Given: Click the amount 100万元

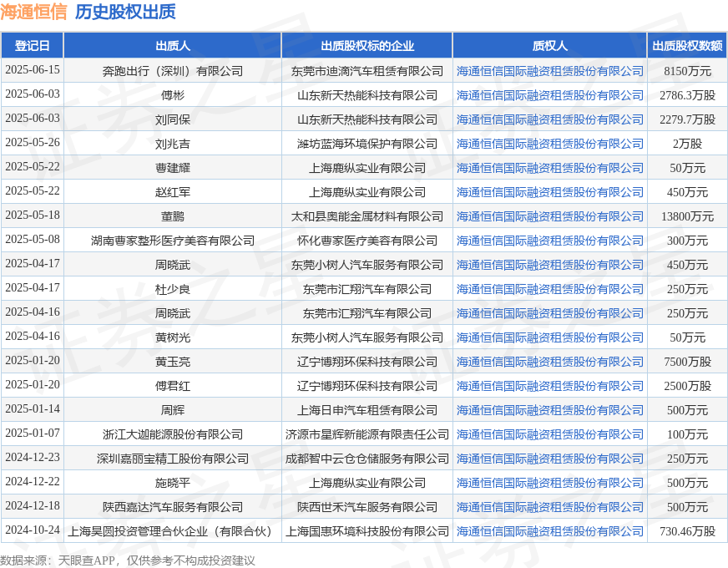Looking at the screenshot, I should 687,434.
